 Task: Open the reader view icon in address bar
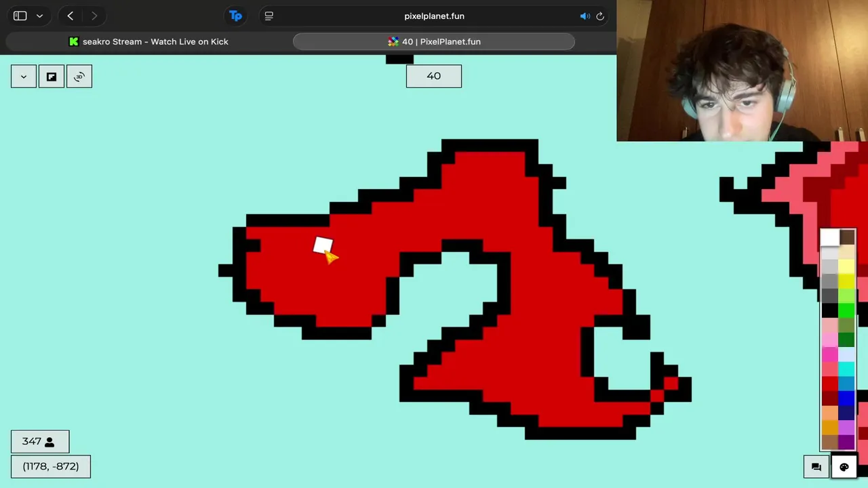269,16
